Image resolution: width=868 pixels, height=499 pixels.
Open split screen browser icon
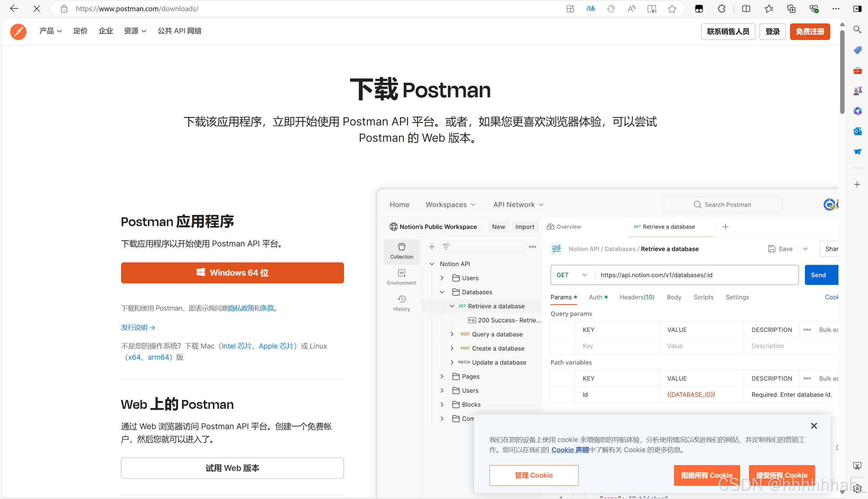(x=746, y=9)
